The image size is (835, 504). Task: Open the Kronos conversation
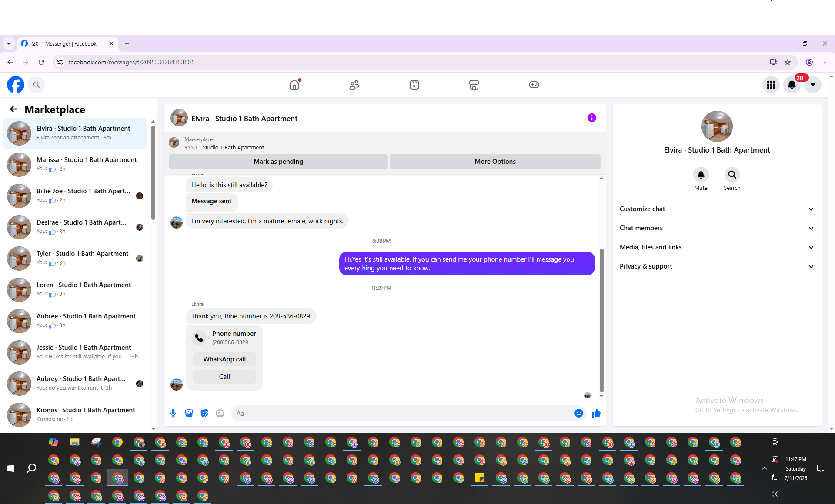(x=75, y=414)
